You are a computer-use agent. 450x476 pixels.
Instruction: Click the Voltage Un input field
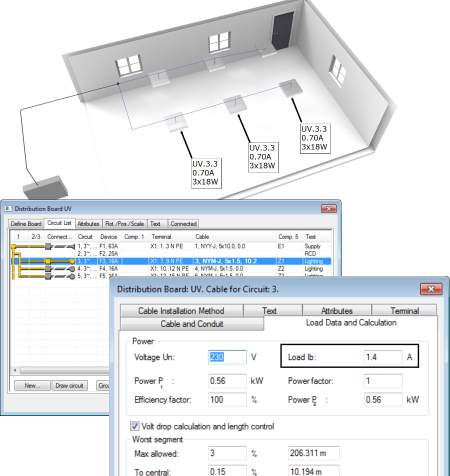[x=227, y=357]
